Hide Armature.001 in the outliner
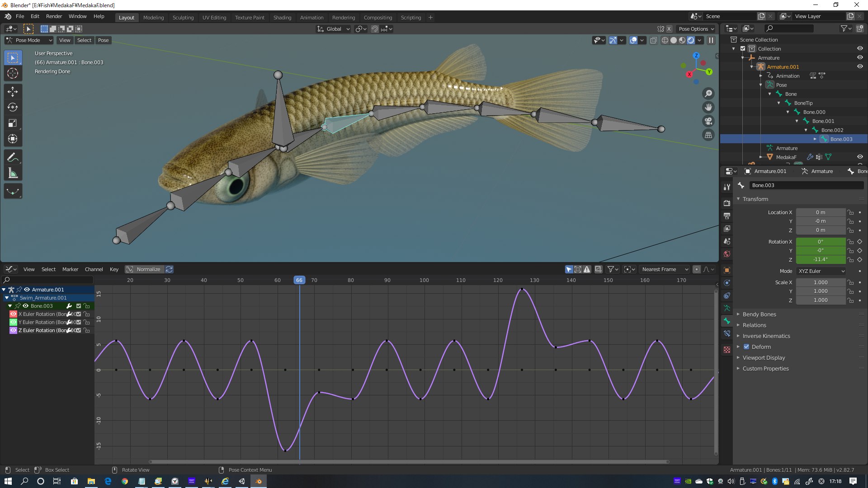The height and width of the screenshot is (488, 868). [860, 66]
